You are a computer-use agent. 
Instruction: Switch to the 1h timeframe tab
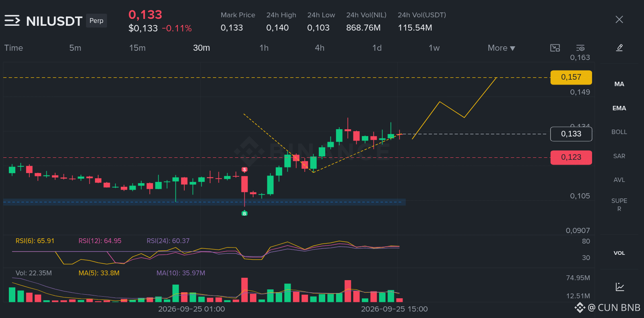[x=264, y=48]
